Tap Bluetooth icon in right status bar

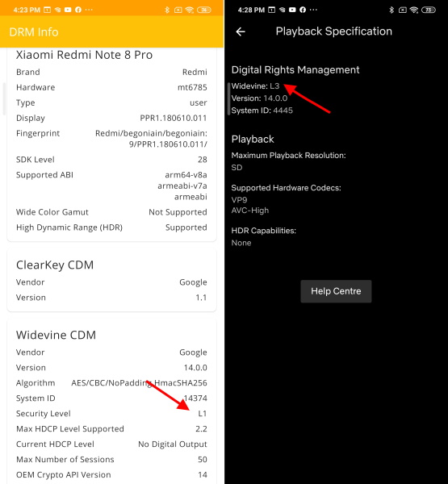point(391,10)
